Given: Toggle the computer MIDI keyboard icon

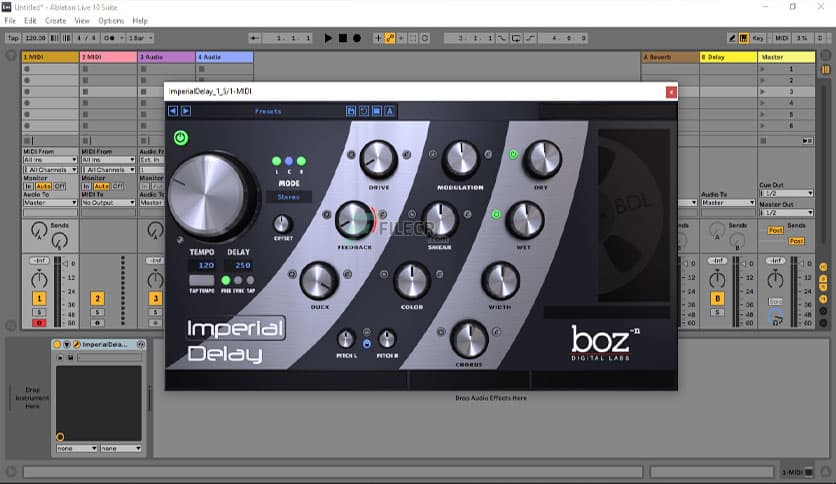Looking at the screenshot, I should 744,38.
